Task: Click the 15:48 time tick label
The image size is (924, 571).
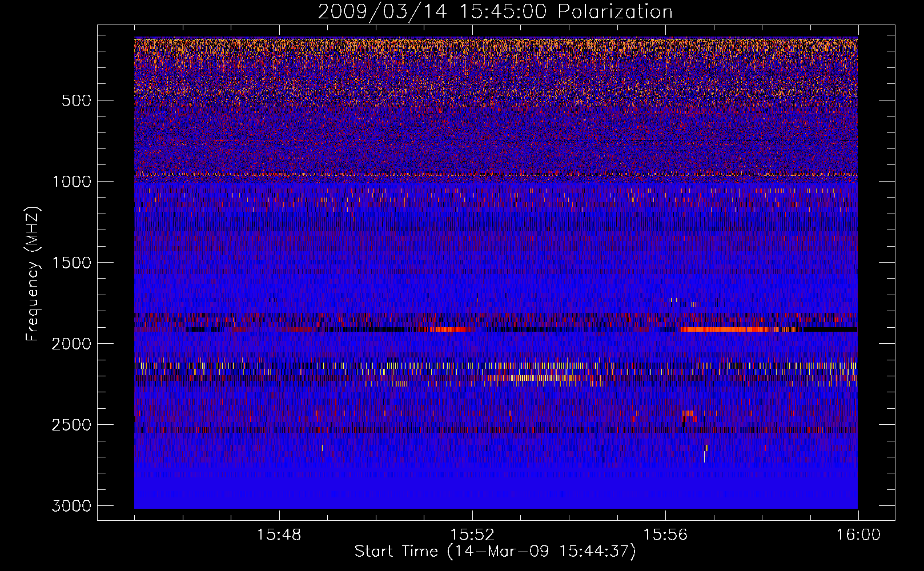Action: 279,535
